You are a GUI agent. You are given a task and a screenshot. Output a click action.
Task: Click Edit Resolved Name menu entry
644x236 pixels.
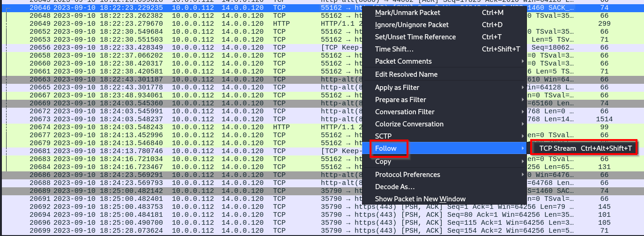[406, 74]
